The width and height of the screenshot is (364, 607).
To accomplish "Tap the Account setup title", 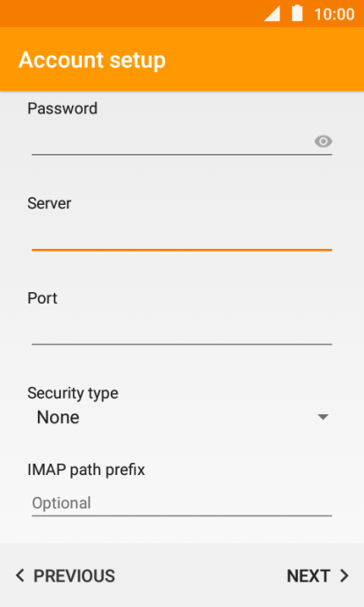I will (92, 60).
